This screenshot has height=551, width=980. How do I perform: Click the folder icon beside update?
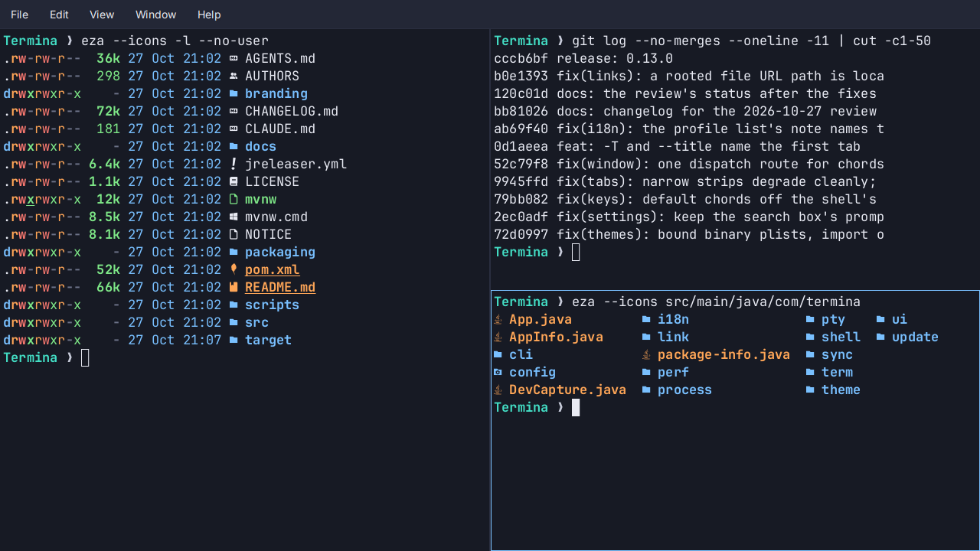tap(880, 337)
